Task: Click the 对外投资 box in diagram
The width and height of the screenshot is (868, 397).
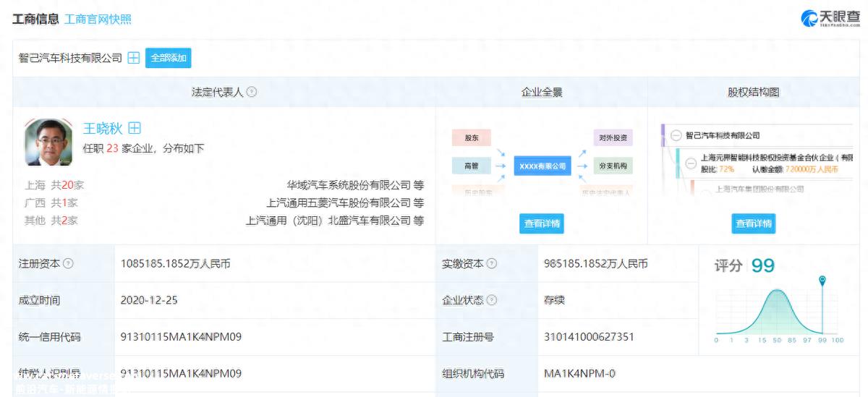Action: [x=613, y=137]
